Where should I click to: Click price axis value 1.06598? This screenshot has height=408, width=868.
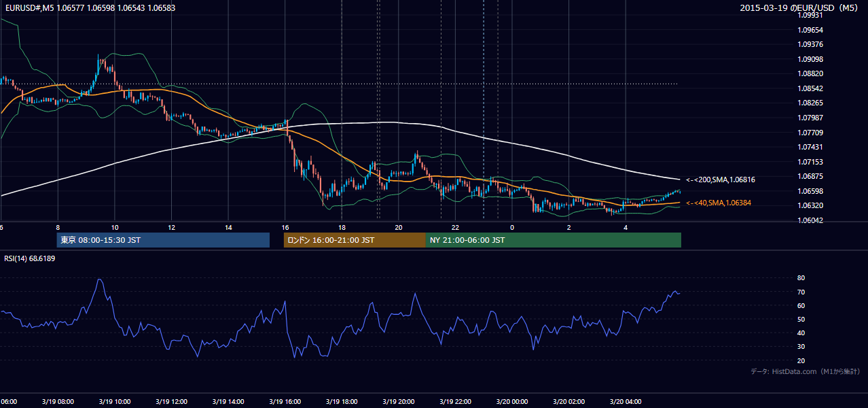tap(810, 191)
